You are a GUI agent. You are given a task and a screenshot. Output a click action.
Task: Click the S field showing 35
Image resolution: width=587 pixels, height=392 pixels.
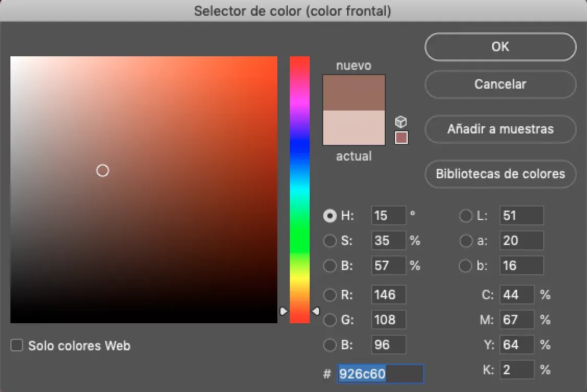coord(388,240)
